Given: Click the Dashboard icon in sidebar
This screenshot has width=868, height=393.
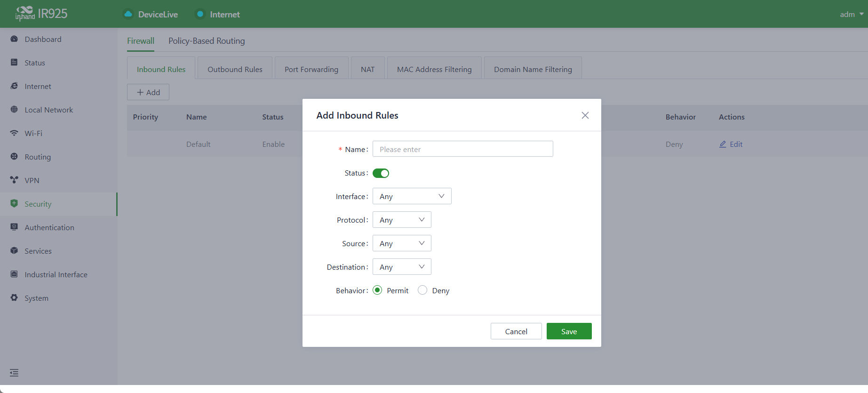Looking at the screenshot, I should [x=14, y=39].
